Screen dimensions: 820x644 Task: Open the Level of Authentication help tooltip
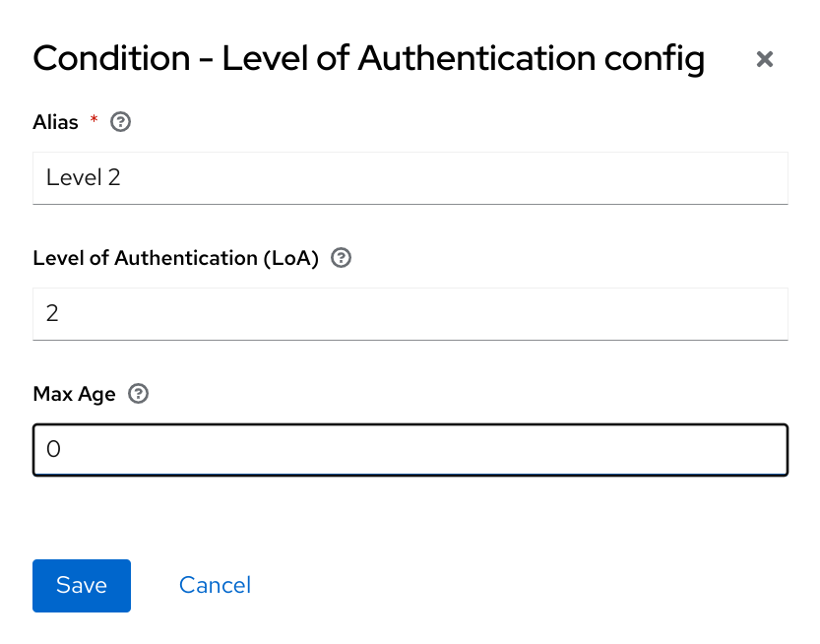342,258
